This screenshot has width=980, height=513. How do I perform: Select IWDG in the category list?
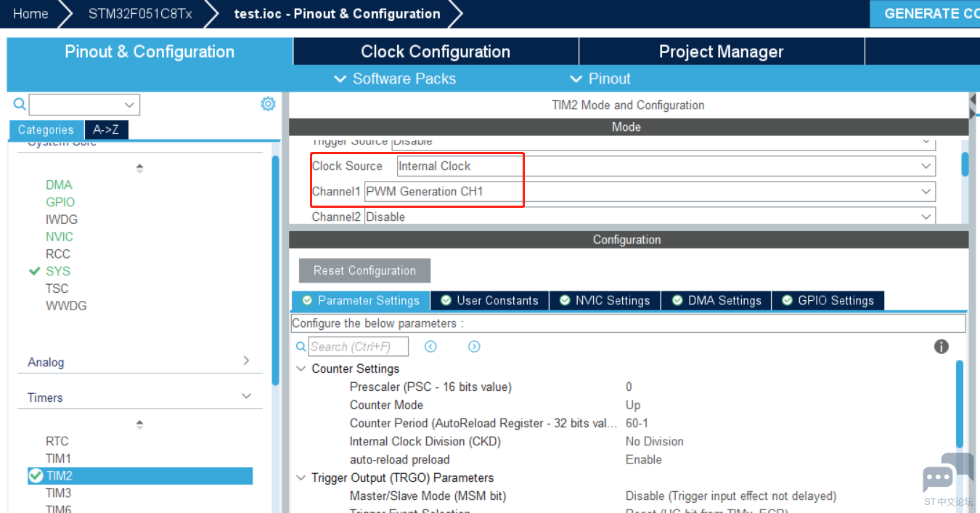click(x=62, y=219)
